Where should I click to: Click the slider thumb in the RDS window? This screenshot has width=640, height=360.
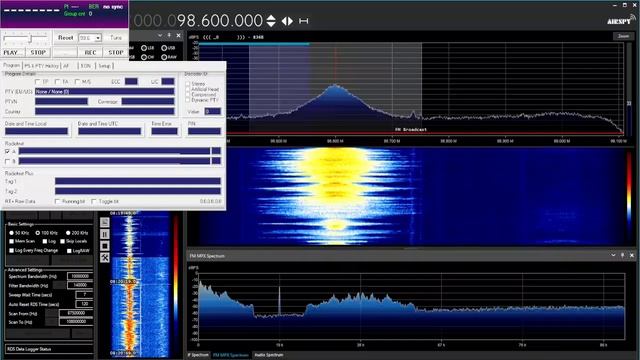(30, 39)
